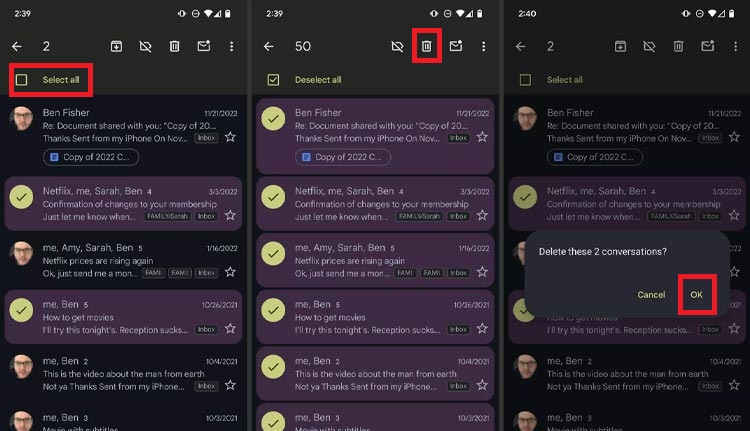Screen dimensions: 750x431
Task: Click OK in the delete conversations dialog
Action: click(696, 295)
